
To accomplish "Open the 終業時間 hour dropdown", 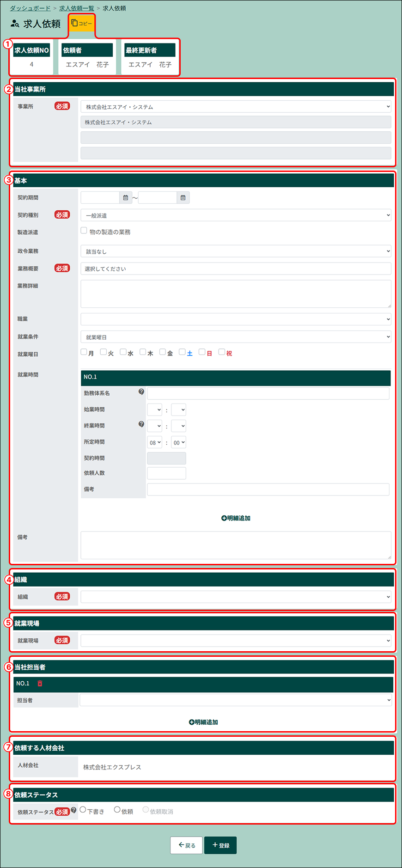I will click(154, 426).
